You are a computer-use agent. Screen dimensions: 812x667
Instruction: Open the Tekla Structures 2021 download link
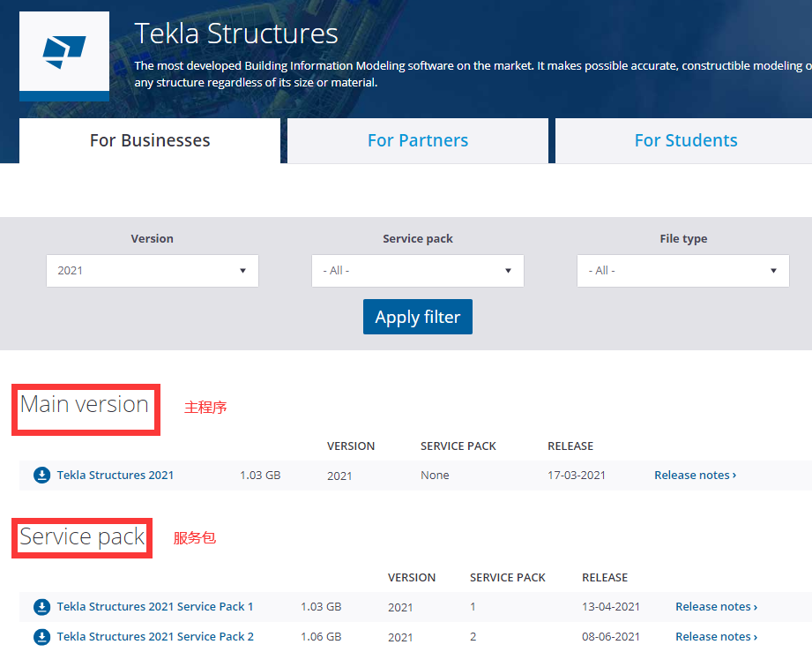[x=115, y=475]
